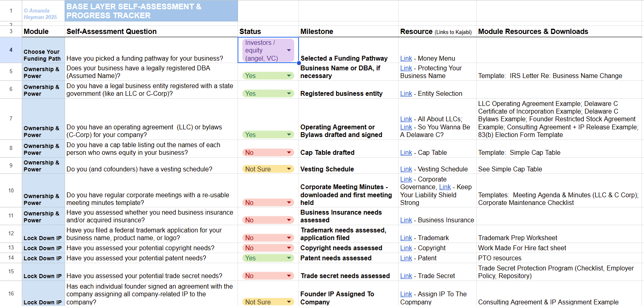
Task: Open the Link for All About LLCs
Action: pyautogui.click(x=406, y=119)
